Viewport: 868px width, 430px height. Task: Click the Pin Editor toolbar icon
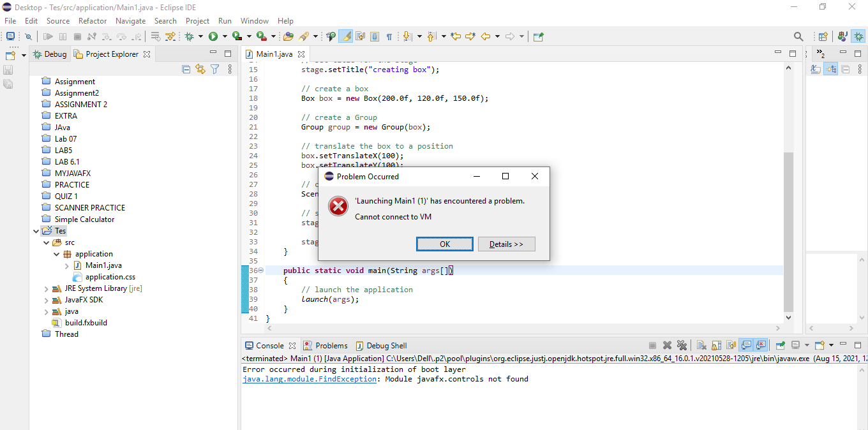[537, 37]
